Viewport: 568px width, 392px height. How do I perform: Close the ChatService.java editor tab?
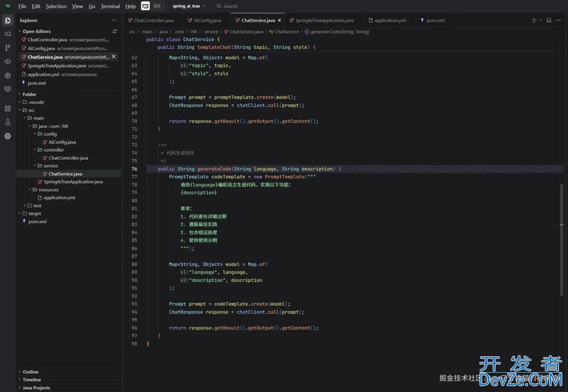coord(279,20)
